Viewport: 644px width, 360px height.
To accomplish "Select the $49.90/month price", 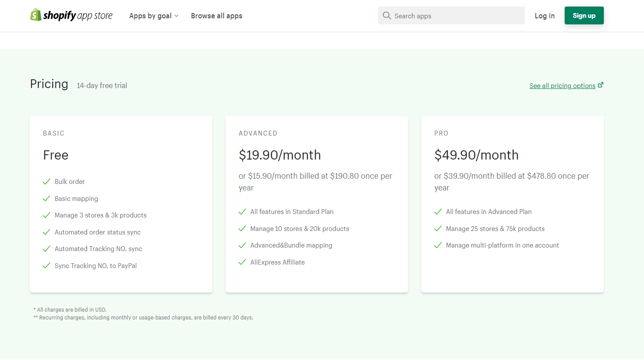I will tap(477, 155).
